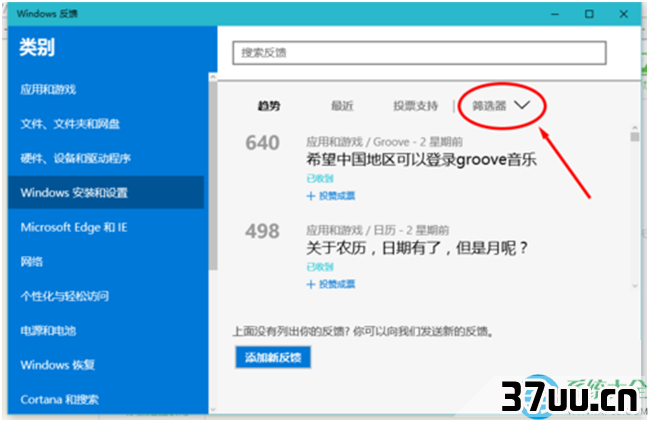Select the 电源和电池 category
Screen dimensions: 650x422
click(x=48, y=330)
